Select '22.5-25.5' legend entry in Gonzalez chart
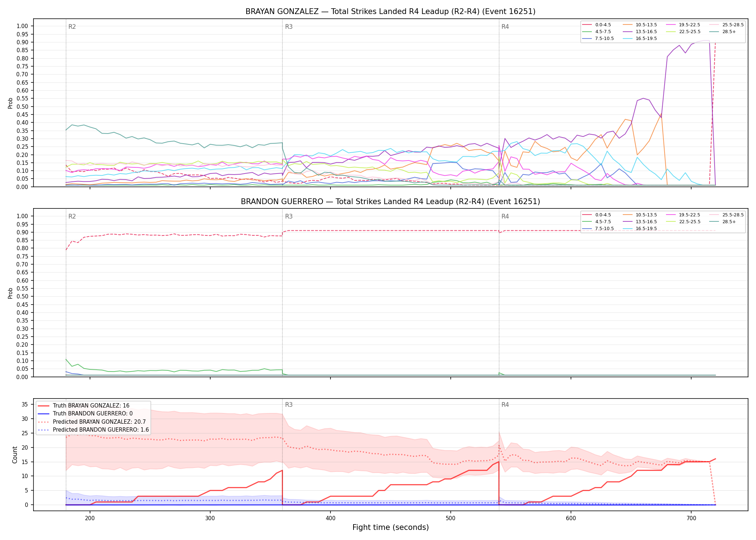This screenshot has width=756, height=540. tap(683, 32)
